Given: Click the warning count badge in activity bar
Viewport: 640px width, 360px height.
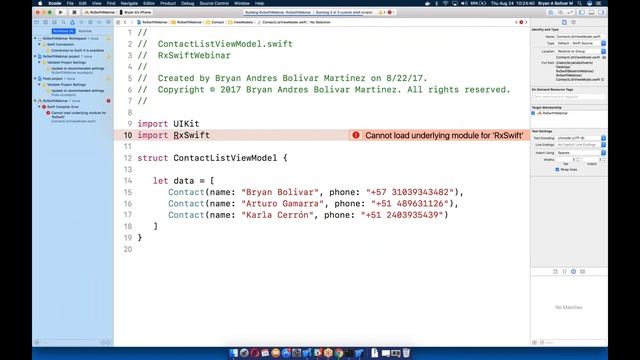Looking at the screenshot, I should pos(382,12).
